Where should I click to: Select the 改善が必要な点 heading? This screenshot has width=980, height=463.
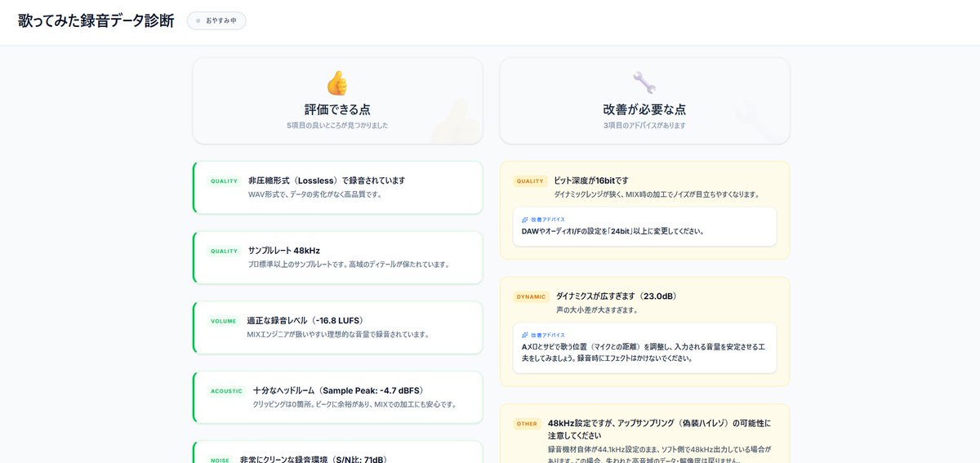[644, 109]
